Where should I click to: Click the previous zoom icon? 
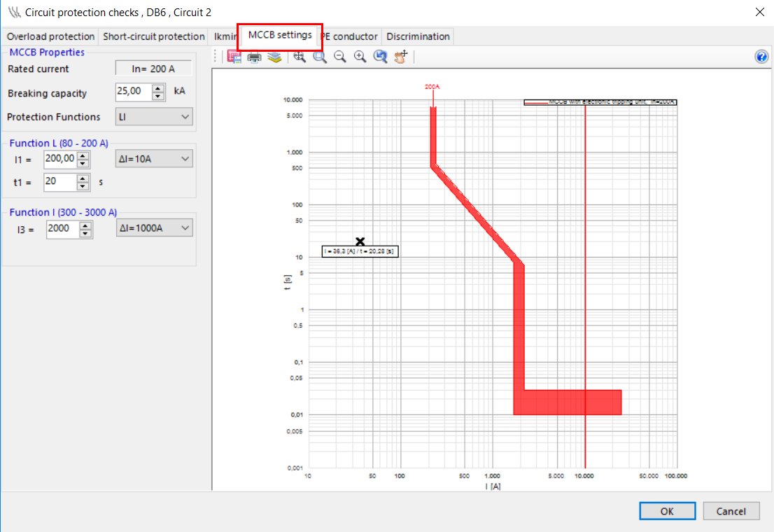click(381, 57)
